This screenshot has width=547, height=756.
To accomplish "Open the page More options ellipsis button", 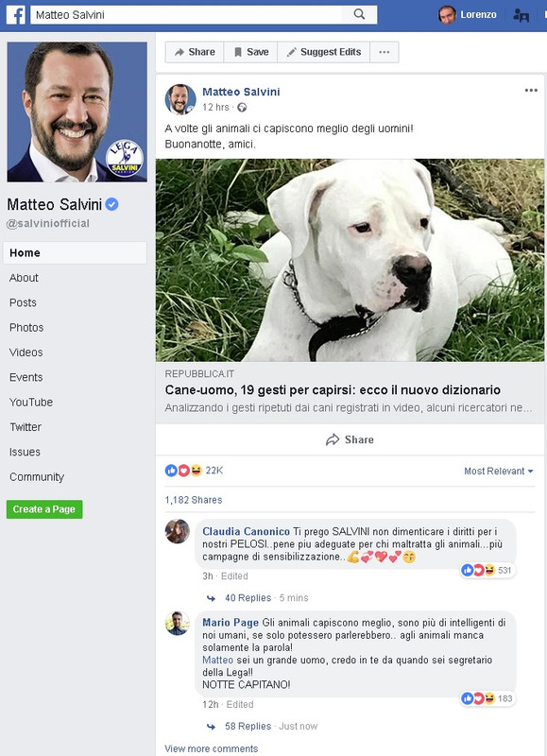I will 385,52.
